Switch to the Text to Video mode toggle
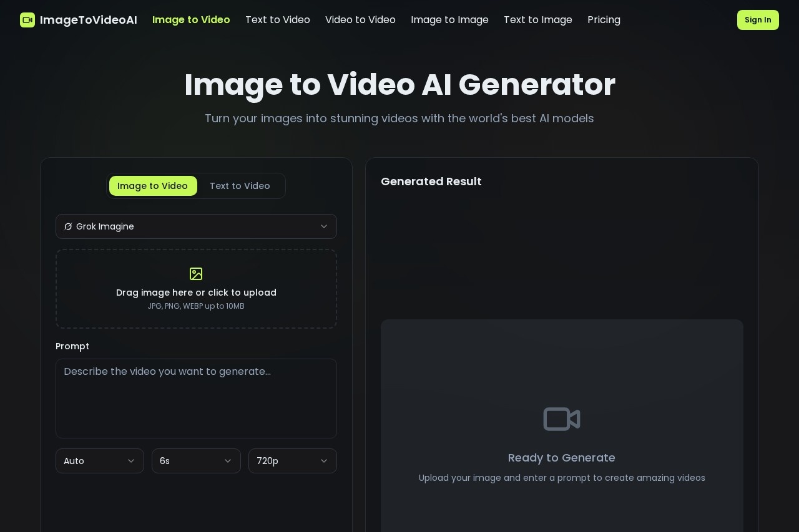This screenshot has height=532, width=799. tap(240, 186)
